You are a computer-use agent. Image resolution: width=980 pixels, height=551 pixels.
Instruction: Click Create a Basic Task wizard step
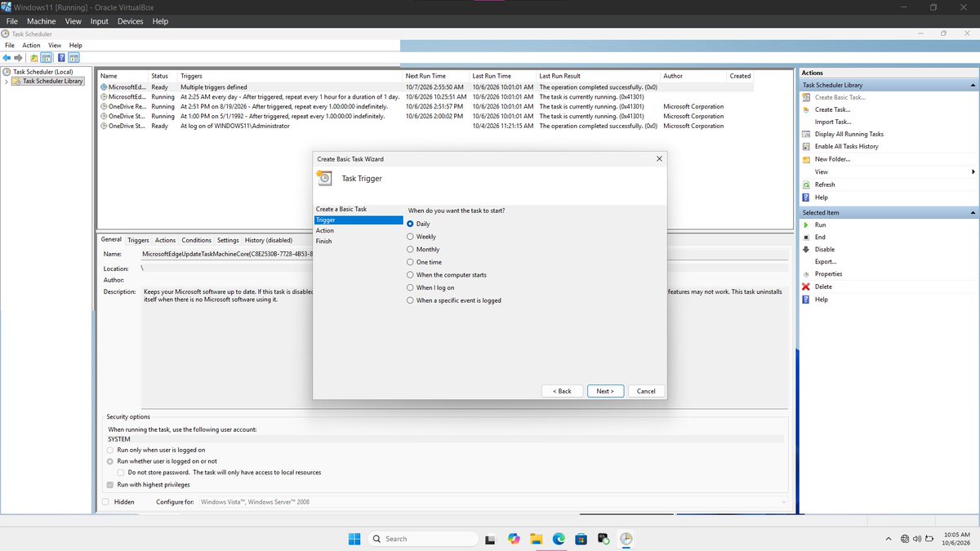pos(341,209)
